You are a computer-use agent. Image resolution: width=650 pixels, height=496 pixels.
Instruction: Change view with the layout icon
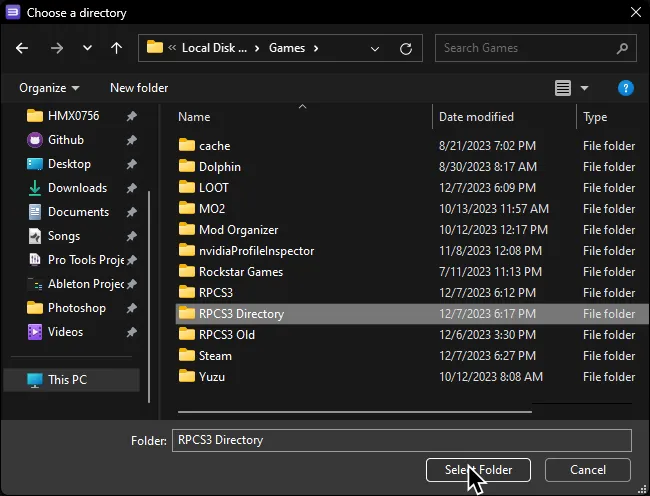tap(563, 88)
